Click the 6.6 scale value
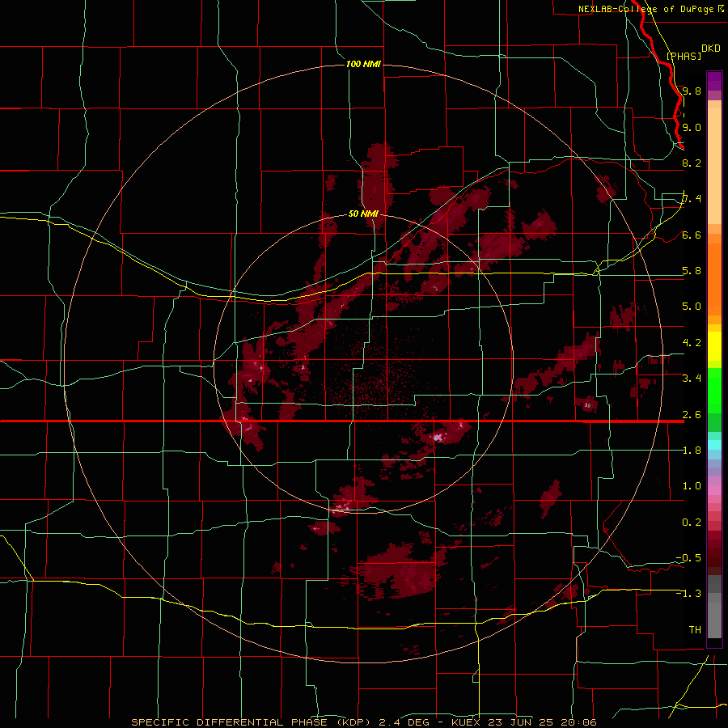The height and width of the screenshot is (728, 728). pos(692,235)
